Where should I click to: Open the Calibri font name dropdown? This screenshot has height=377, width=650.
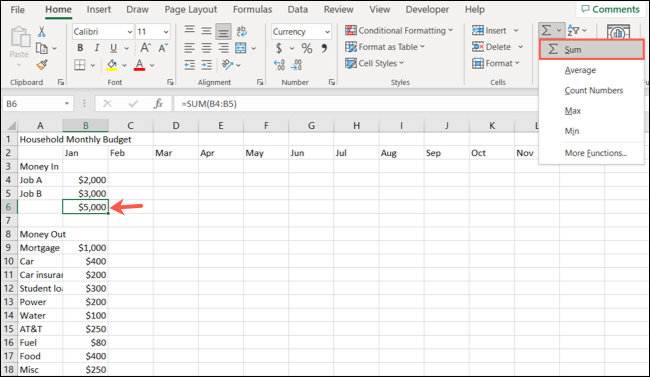[129, 32]
